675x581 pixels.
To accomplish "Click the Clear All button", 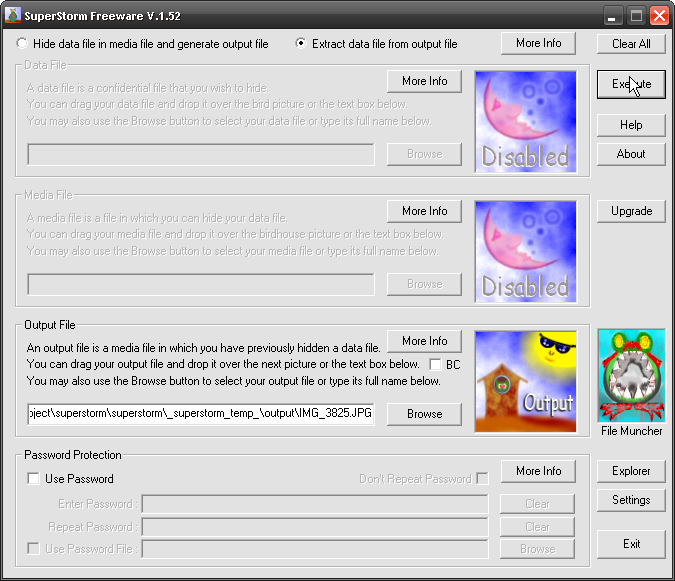I will tap(631, 43).
